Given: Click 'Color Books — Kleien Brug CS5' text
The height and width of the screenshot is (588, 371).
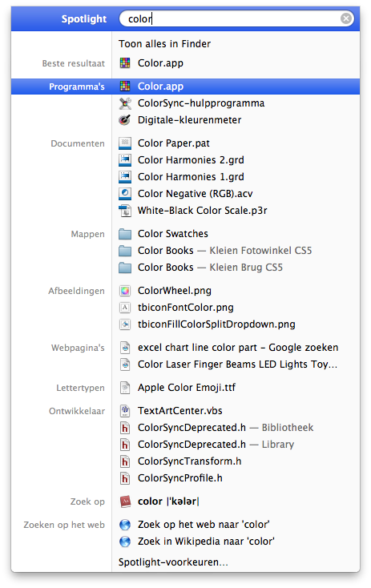Looking at the screenshot, I should [x=210, y=268].
